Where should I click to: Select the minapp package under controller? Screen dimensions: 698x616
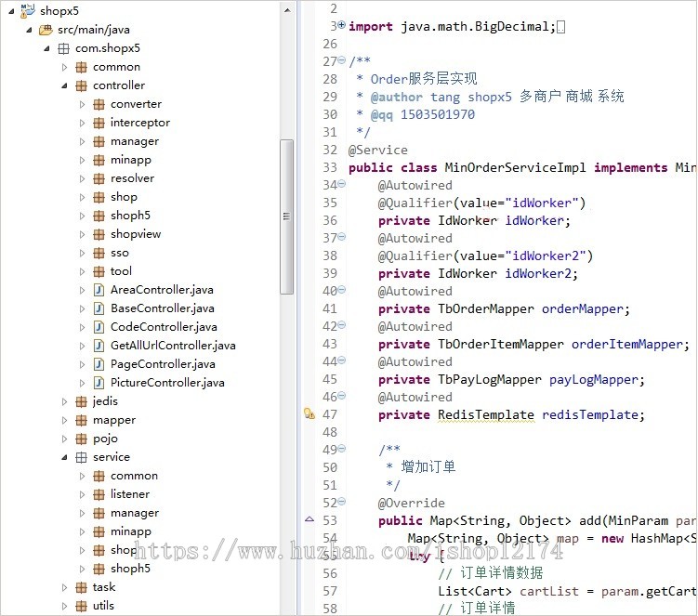[x=131, y=160]
